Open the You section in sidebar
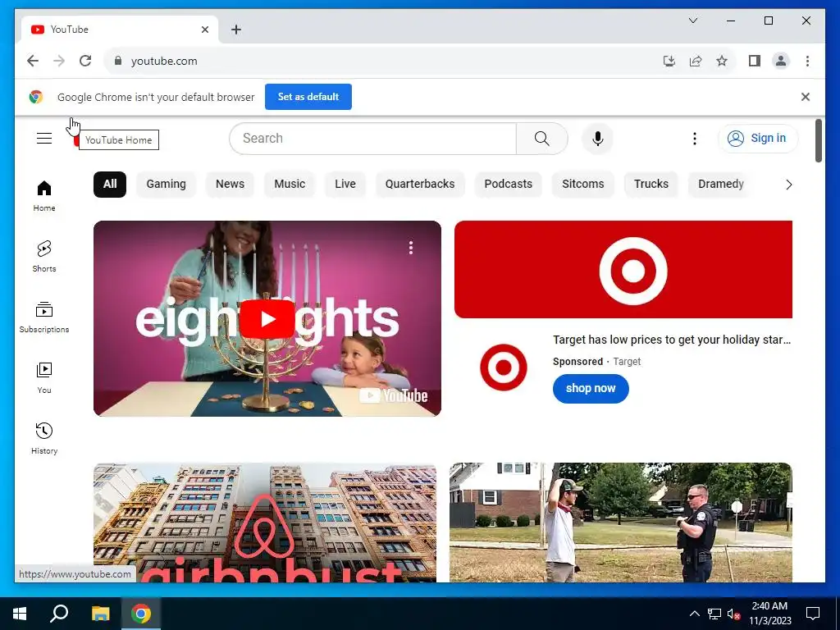 [44, 377]
